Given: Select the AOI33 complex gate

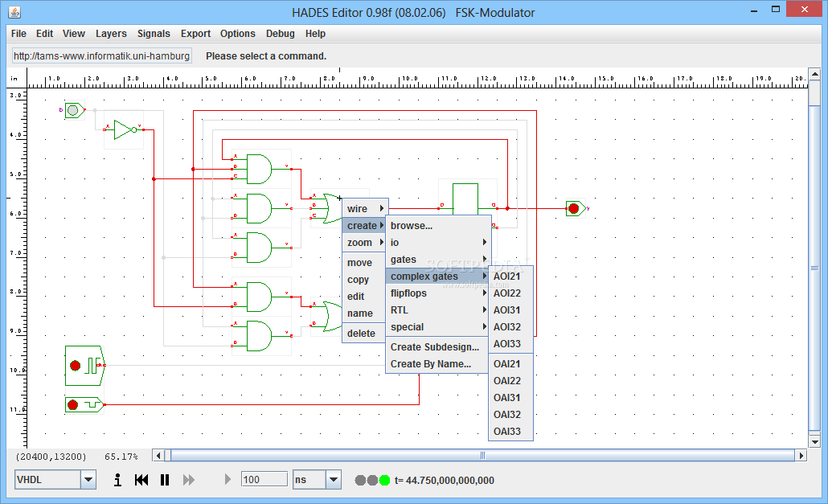Looking at the screenshot, I should (510, 343).
